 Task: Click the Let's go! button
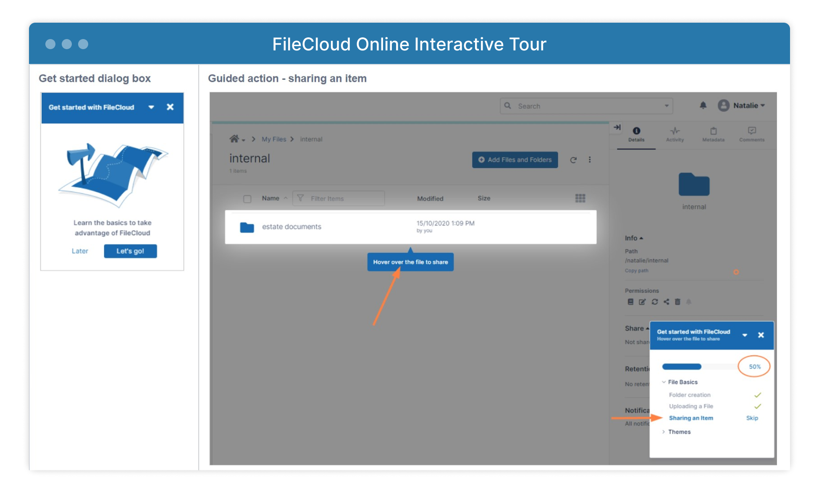click(x=130, y=251)
